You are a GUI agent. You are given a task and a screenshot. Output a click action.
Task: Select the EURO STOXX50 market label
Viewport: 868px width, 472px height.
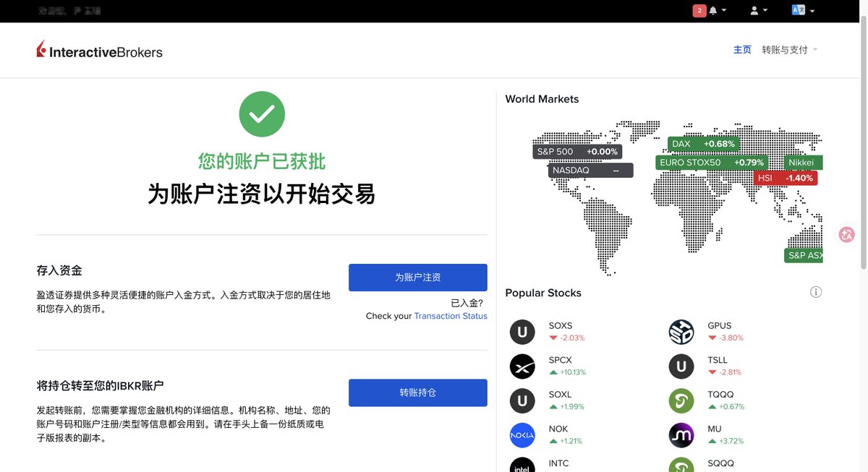(x=712, y=163)
